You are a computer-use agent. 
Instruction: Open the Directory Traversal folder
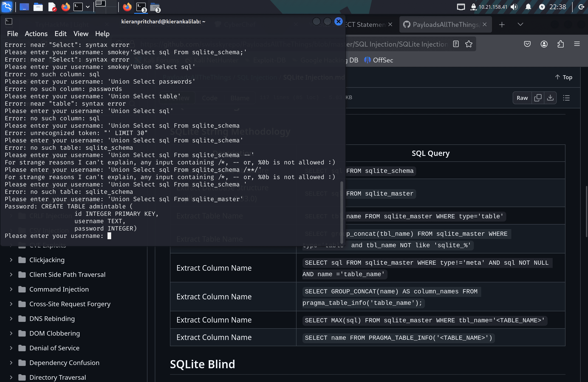click(x=58, y=377)
